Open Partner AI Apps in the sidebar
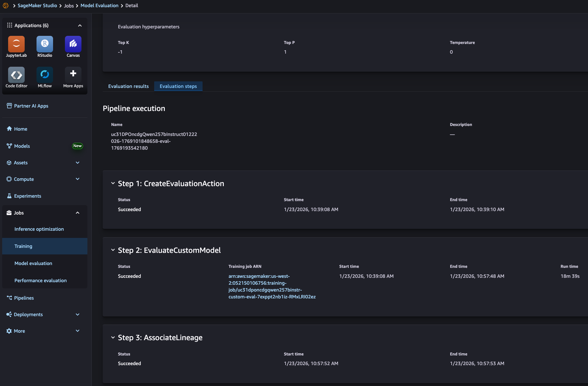 pyautogui.click(x=31, y=106)
